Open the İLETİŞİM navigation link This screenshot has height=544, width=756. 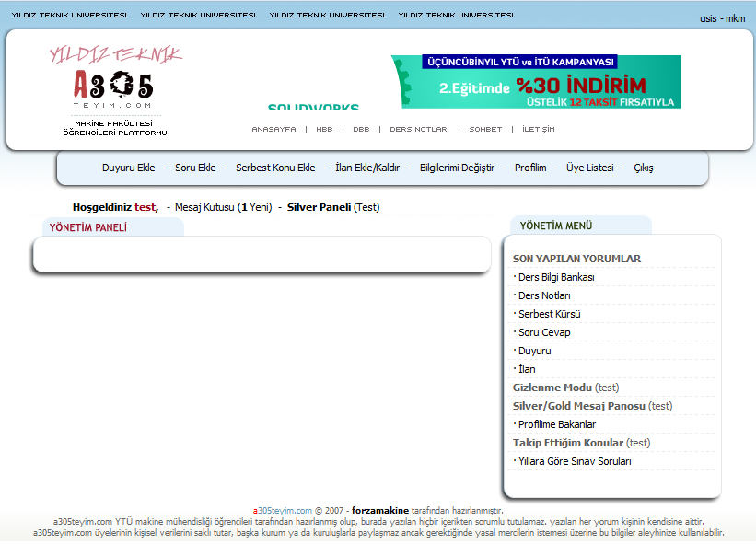click(539, 129)
